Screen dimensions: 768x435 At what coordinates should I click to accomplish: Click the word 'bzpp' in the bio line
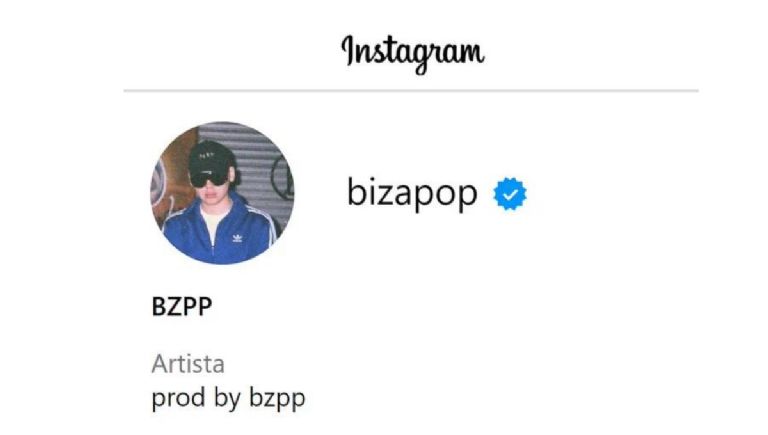click(277, 398)
